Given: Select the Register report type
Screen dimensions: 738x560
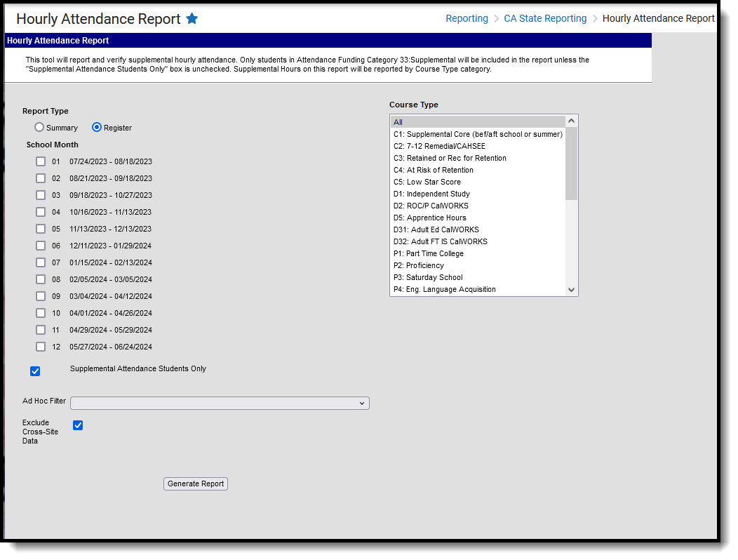Looking at the screenshot, I should (x=97, y=127).
